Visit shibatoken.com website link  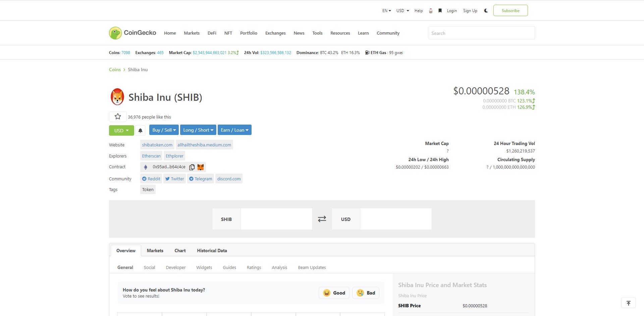pyautogui.click(x=157, y=145)
